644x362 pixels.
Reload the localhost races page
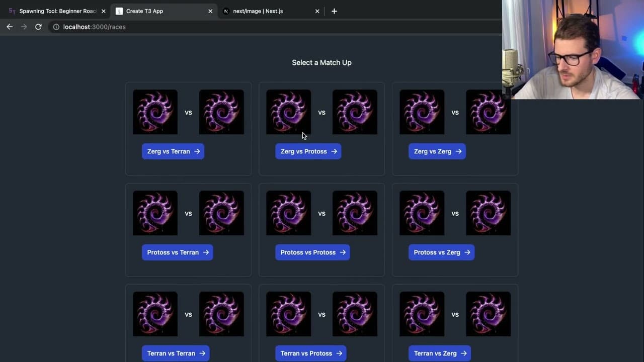[x=38, y=27]
